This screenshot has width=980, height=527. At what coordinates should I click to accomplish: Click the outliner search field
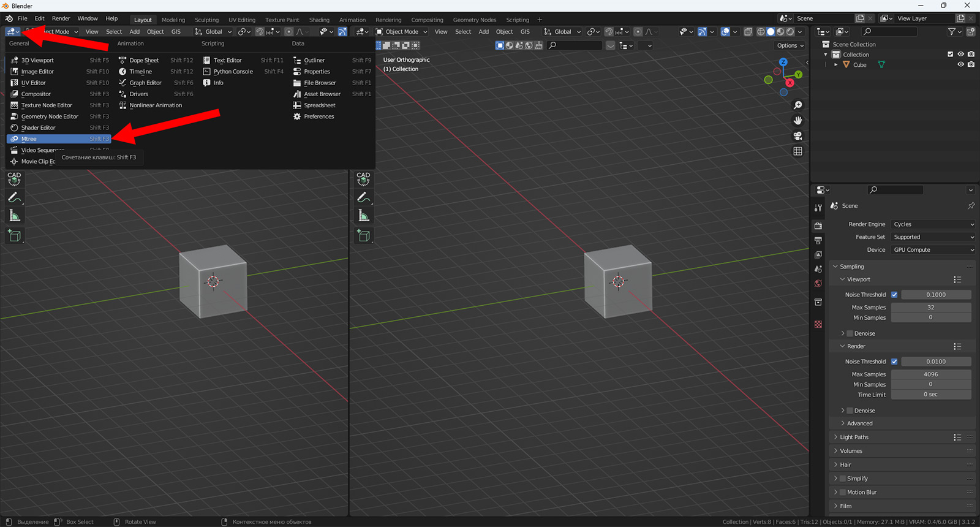888,31
